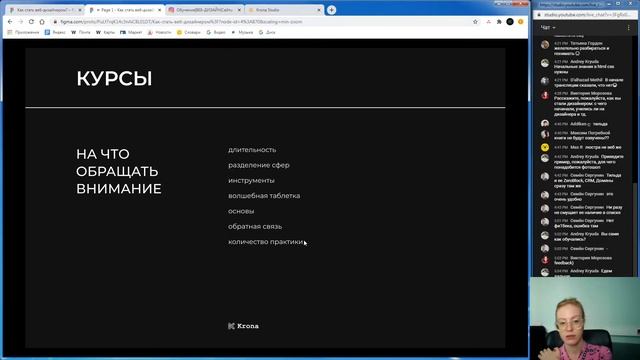
Task: Open a new browser tab
Action: (x=331, y=10)
